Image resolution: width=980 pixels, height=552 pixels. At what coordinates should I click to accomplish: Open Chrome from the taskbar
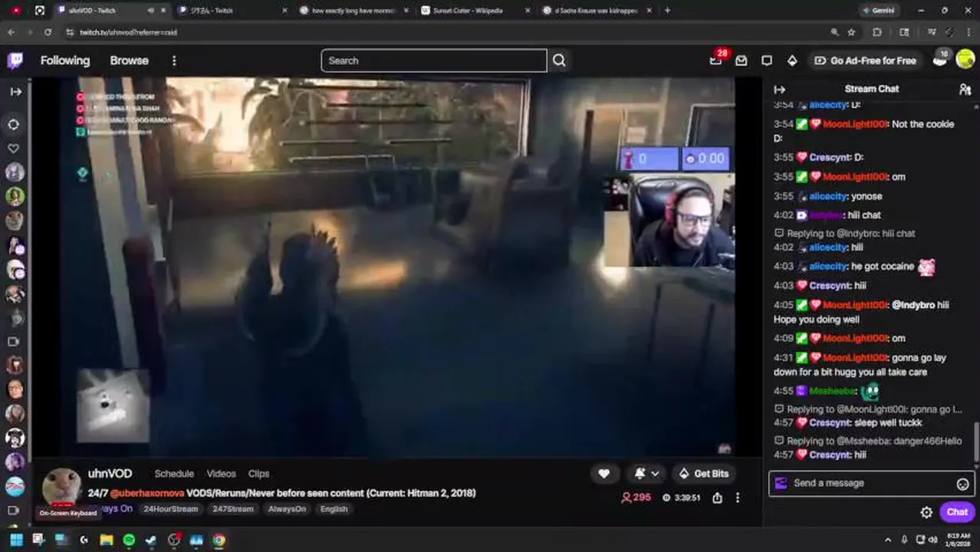pyautogui.click(x=219, y=540)
